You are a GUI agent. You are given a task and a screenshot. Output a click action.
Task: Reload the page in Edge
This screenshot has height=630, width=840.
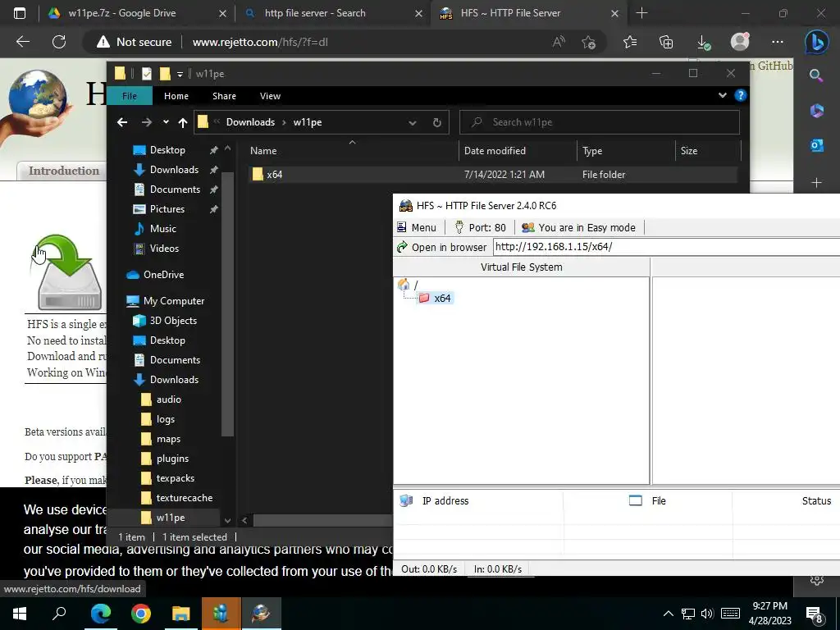click(x=59, y=42)
